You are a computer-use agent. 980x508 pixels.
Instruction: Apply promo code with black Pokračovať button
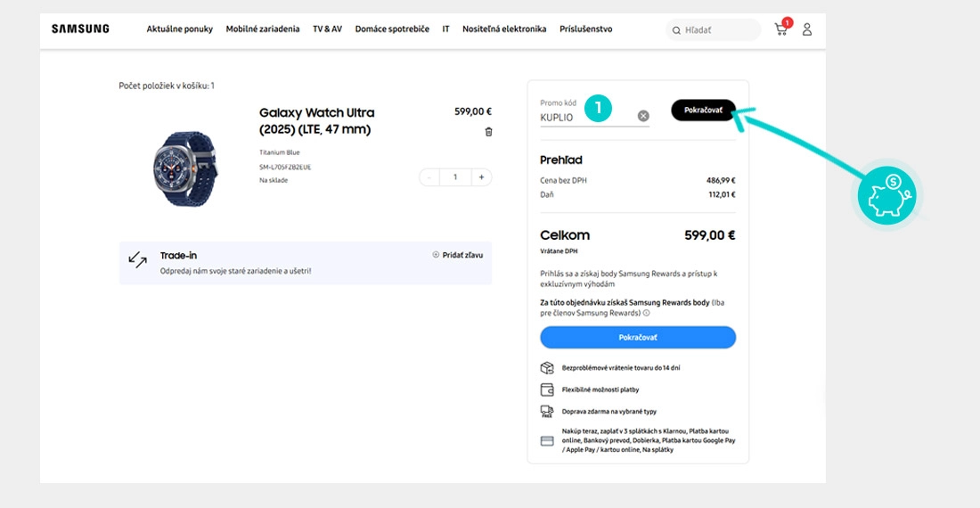[x=703, y=110]
